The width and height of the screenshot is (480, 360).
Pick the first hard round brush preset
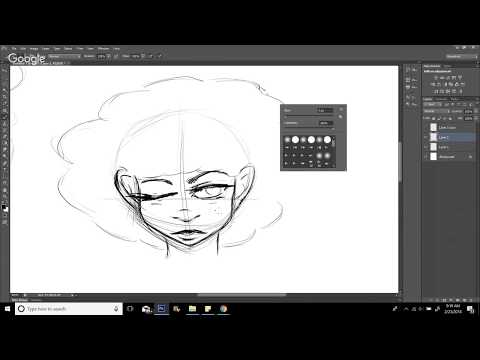[x=295, y=140]
